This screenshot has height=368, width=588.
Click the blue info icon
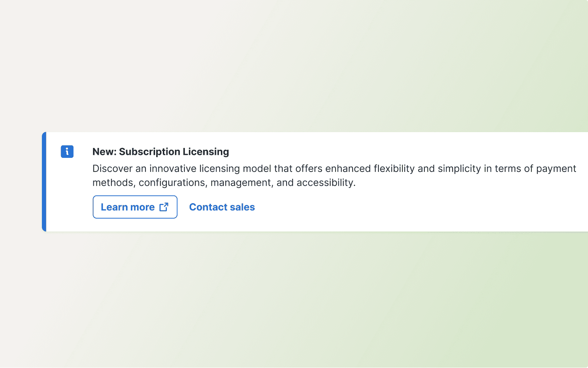tap(67, 152)
